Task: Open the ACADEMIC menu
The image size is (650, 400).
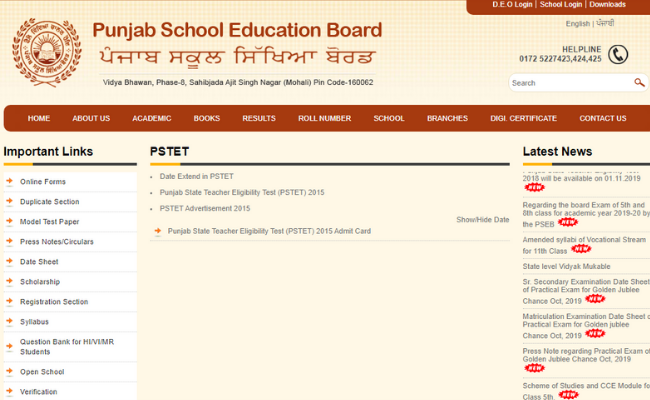Action: 152,118
